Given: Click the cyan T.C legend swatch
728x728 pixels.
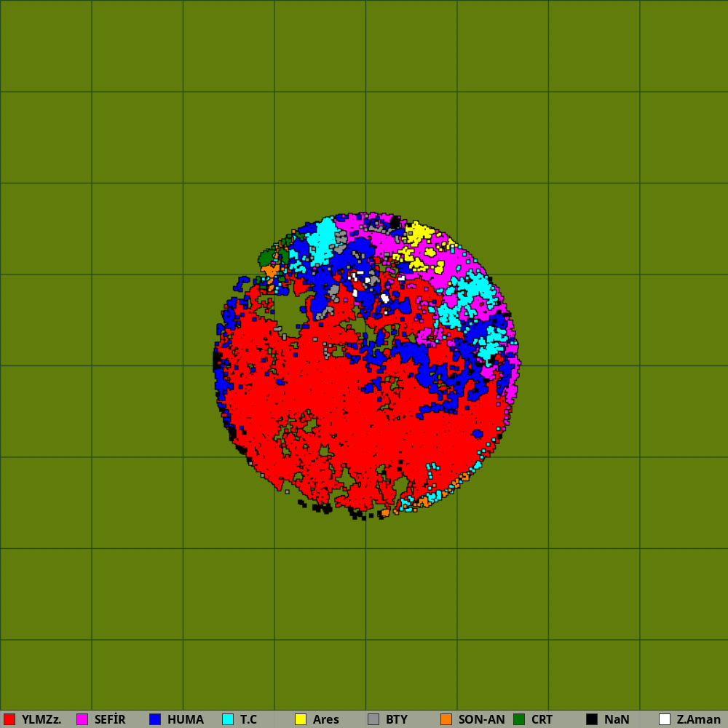Looking at the screenshot, I should (228, 719).
